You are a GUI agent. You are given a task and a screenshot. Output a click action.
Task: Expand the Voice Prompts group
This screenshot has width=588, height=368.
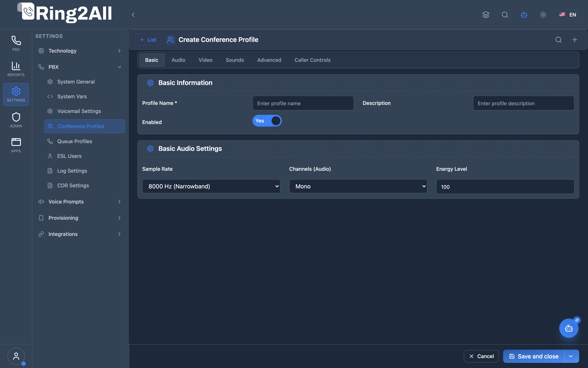click(x=80, y=201)
